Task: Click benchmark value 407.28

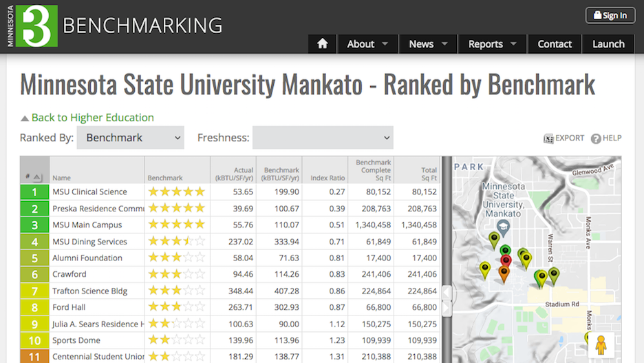Action: [287, 291]
